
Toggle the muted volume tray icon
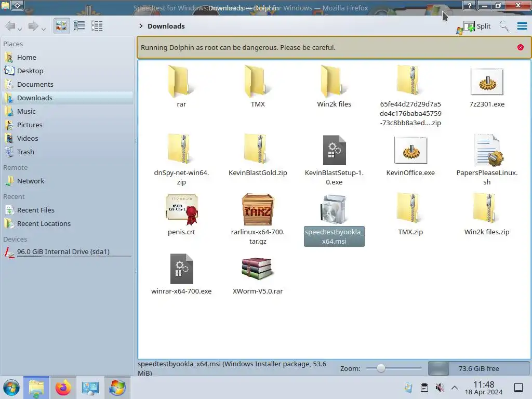click(440, 388)
